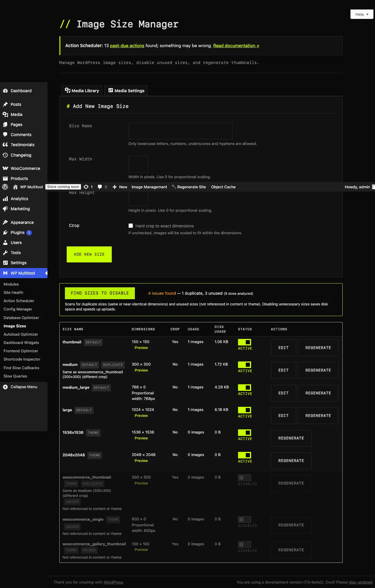Toggle the 1536x1536 size status switch
The width and height of the screenshot is (375, 588).
coord(245,433)
